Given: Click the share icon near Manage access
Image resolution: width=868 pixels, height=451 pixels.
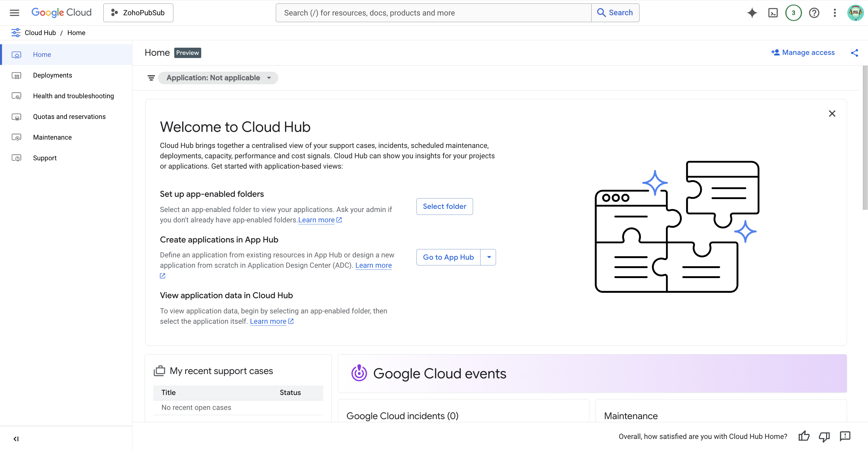Looking at the screenshot, I should [x=855, y=53].
